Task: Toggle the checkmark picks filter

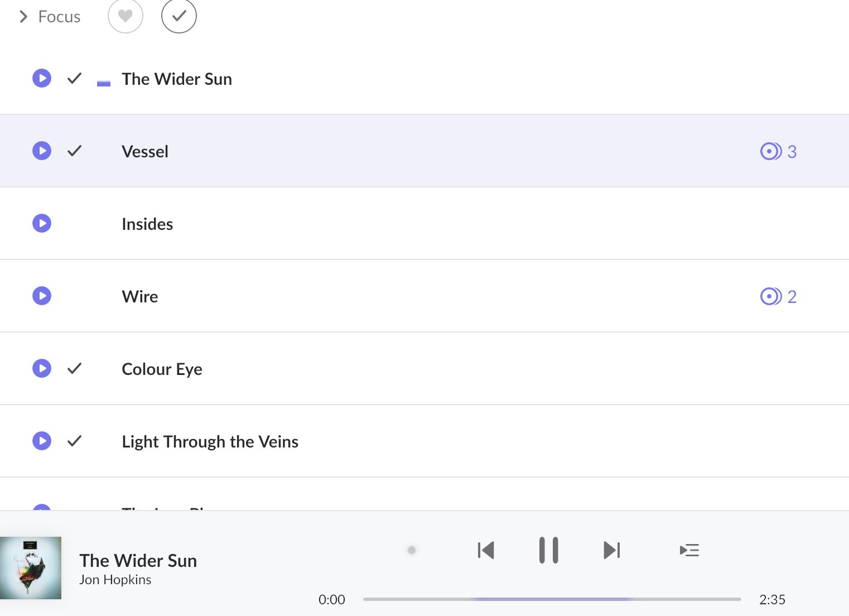Action: pyautogui.click(x=179, y=16)
